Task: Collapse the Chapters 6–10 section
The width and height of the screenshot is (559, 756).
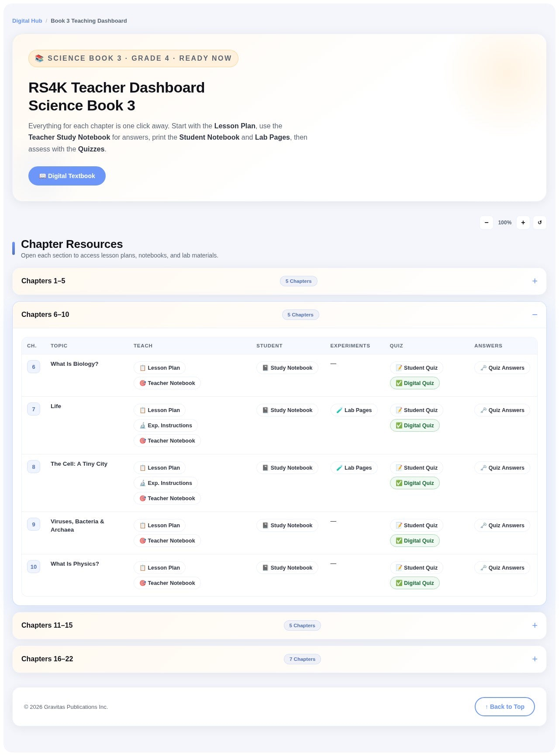Action: [279, 315]
